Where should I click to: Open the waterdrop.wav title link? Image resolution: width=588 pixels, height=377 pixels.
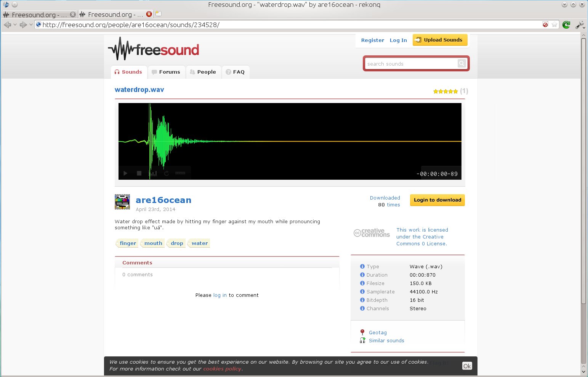click(x=139, y=90)
